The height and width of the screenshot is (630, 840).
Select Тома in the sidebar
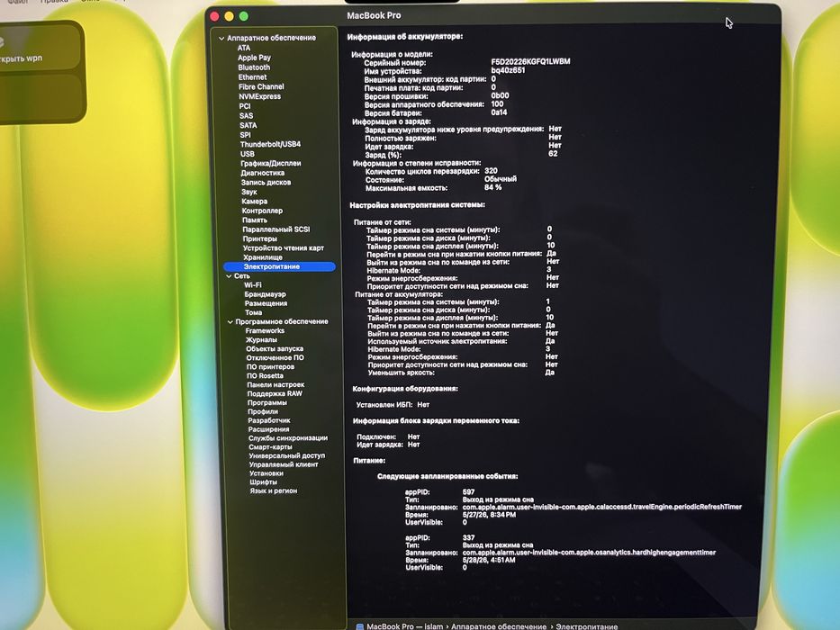253,313
